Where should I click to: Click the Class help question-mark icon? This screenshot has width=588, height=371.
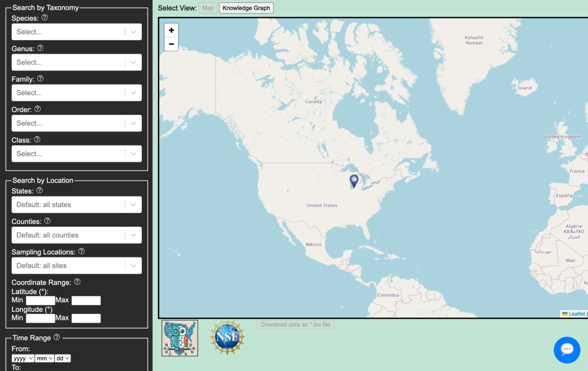(x=37, y=139)
